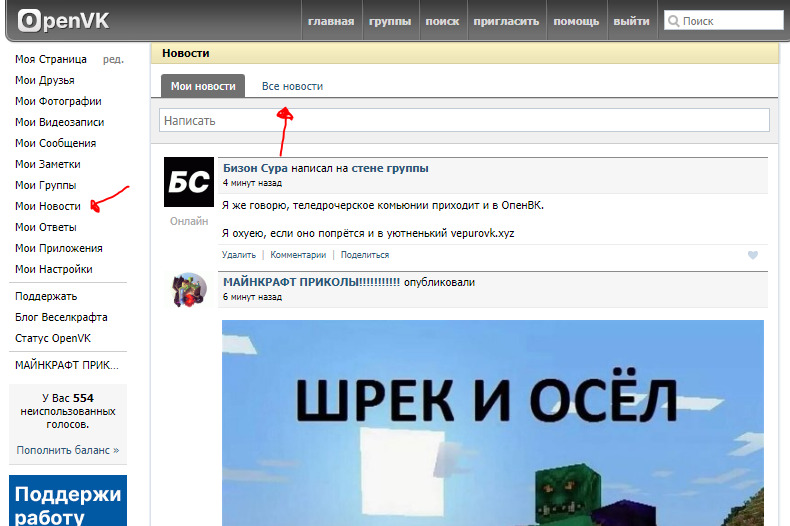Open Бизон Сура's БС avatar
The height and width of the screenshot is (526, 790).
click(x=189, y=182)
